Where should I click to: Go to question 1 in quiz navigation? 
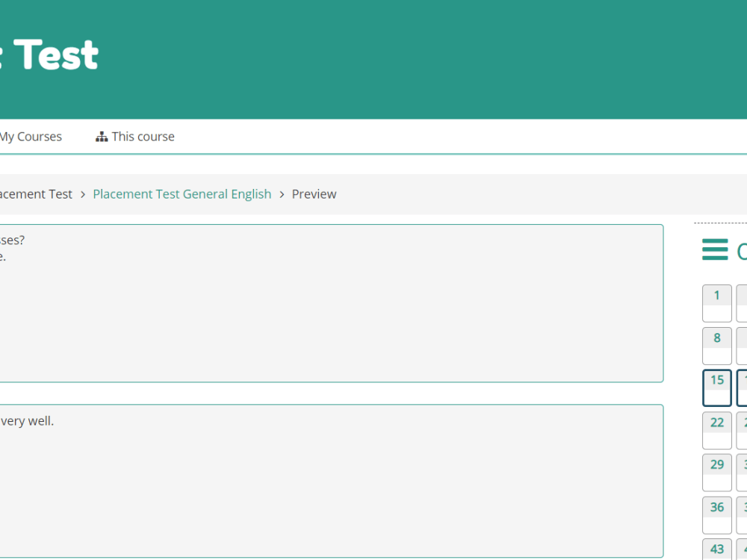(717, 303)
